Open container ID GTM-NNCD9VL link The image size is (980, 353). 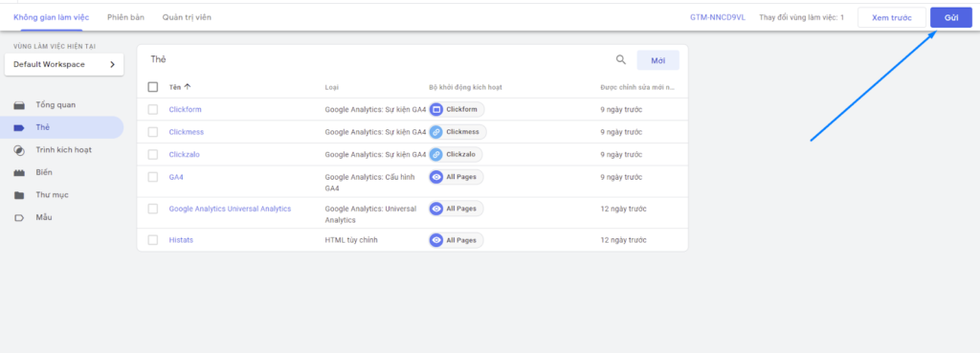(718, 17)
